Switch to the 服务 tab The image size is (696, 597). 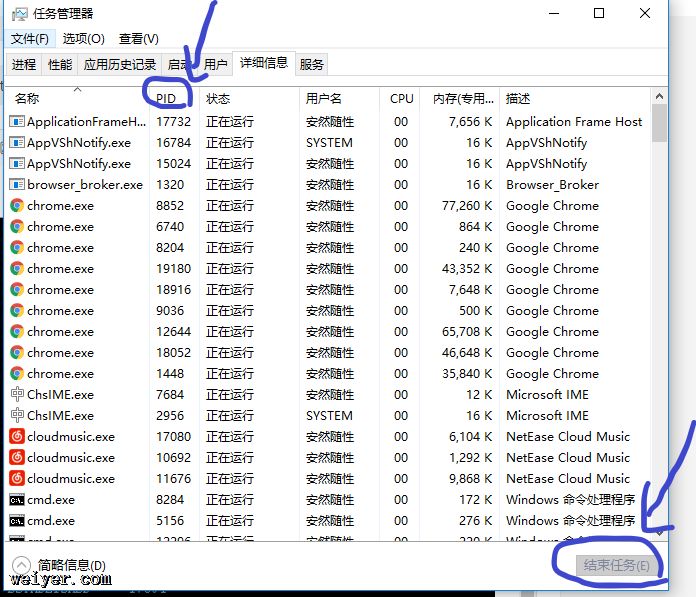click(x=312, y=64)
